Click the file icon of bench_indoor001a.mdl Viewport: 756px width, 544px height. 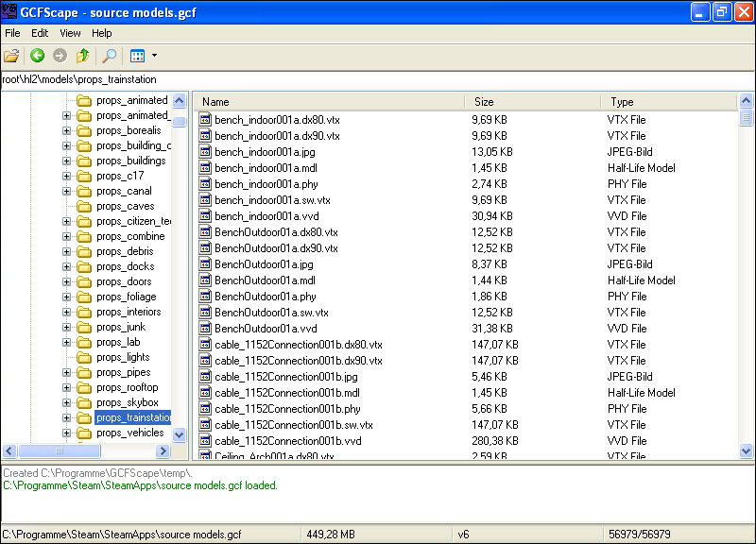(205, 168)
